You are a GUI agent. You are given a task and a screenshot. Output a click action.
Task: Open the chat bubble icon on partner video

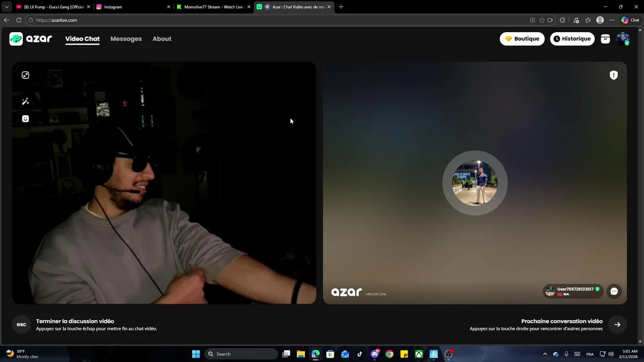pos(614,291)
